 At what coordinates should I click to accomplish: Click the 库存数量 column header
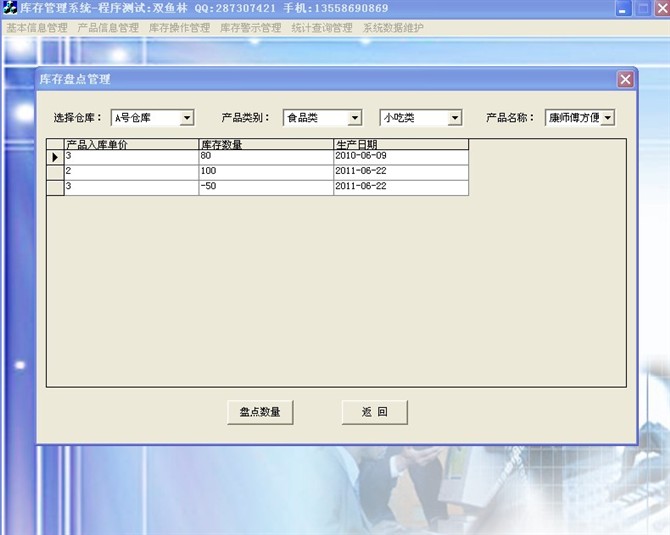[x=266, y=144]
